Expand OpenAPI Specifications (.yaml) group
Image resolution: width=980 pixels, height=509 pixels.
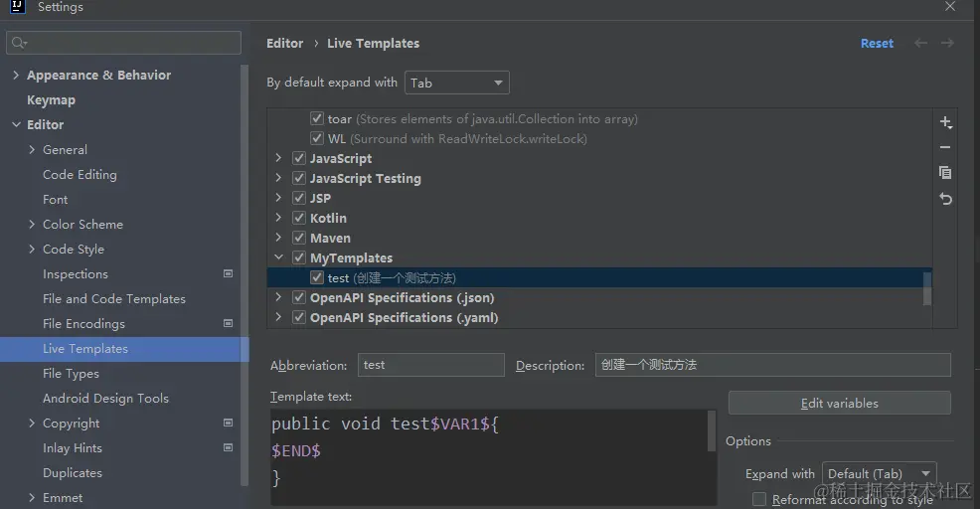278,318
